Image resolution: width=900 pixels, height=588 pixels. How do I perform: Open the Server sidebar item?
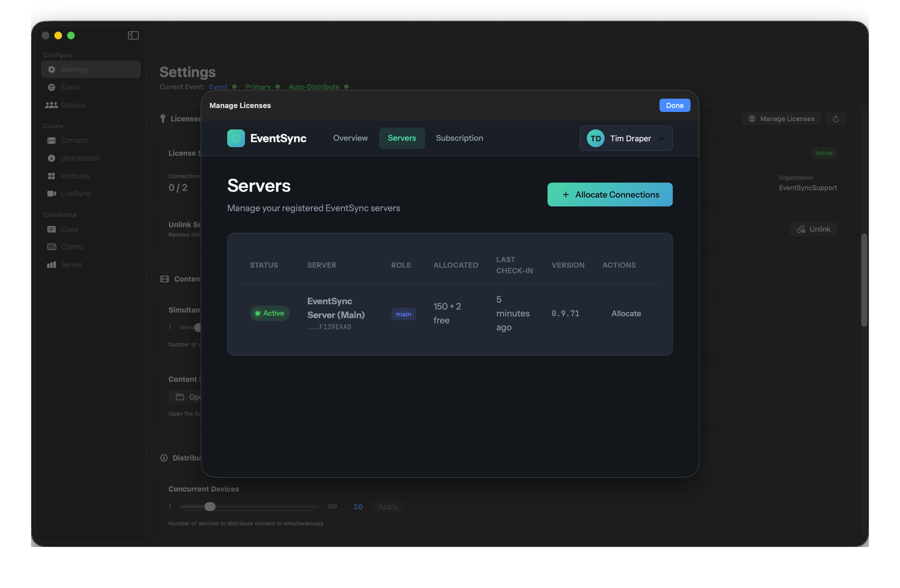(x=91, y=265)
